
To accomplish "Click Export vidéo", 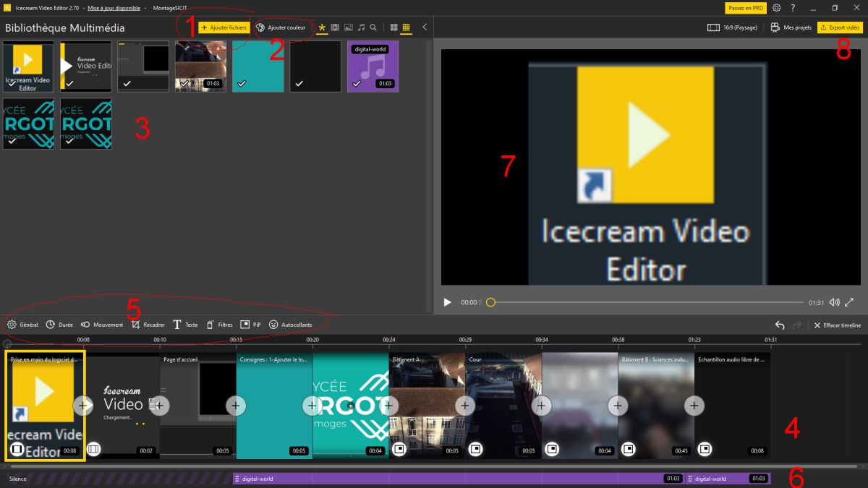I will (x=840, y=27).
